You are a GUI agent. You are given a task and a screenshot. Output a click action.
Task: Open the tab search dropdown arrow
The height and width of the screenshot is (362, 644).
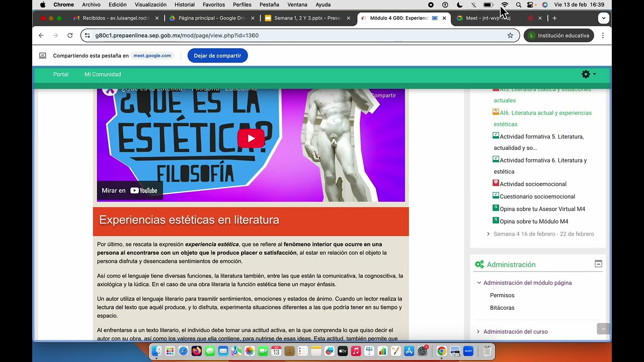coord(603,18)
